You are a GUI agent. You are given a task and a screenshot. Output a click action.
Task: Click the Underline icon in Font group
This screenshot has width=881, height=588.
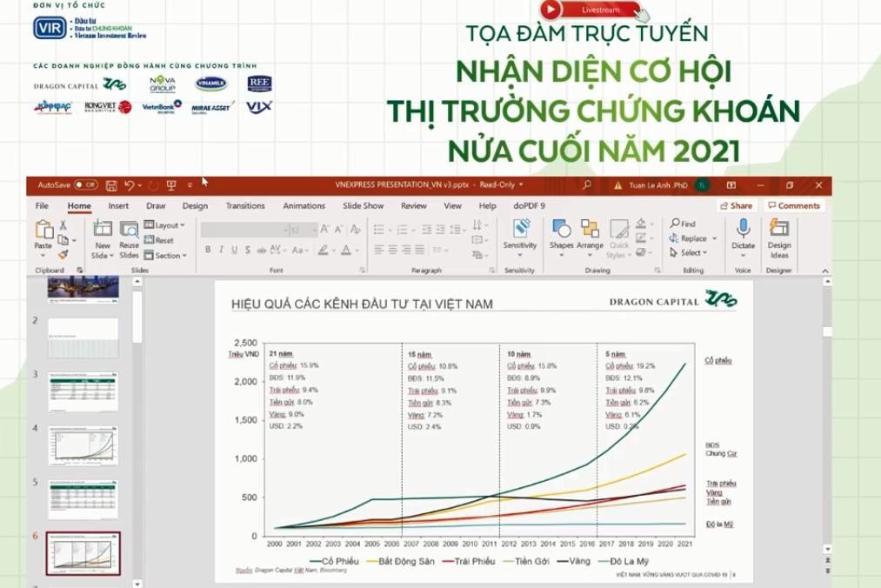[234, 249]
